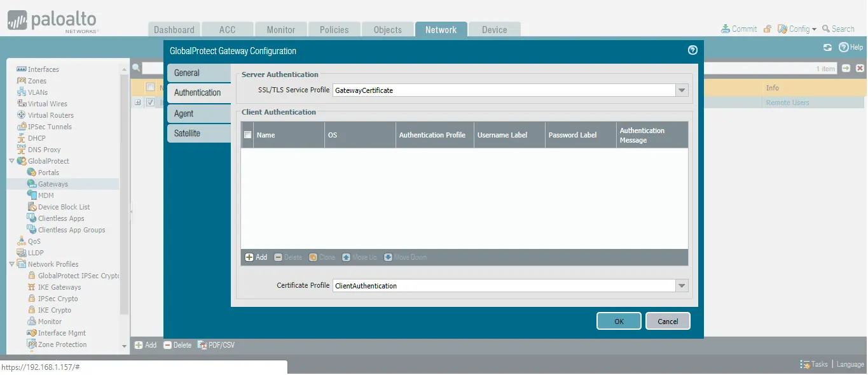Collapse the Network Profiles tree node
This screenshot has height=375, width=868.
[11, 264]
